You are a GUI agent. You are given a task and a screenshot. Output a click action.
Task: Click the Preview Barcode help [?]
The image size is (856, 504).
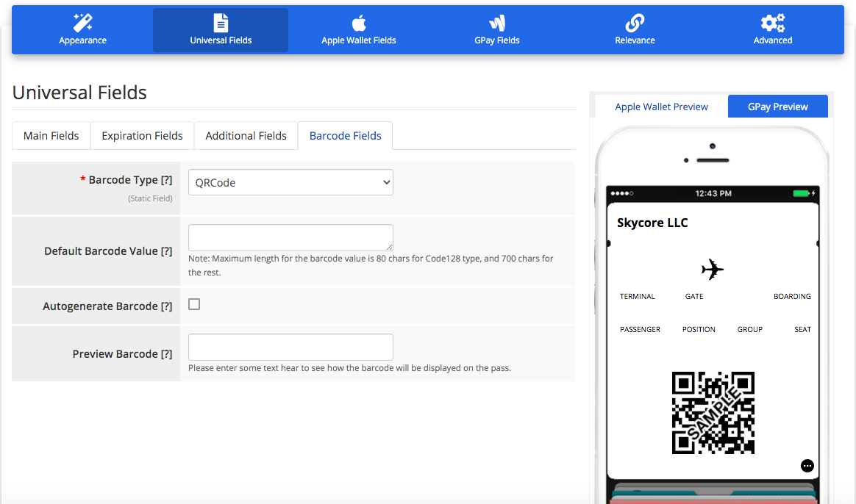click(x=166, y=355)
